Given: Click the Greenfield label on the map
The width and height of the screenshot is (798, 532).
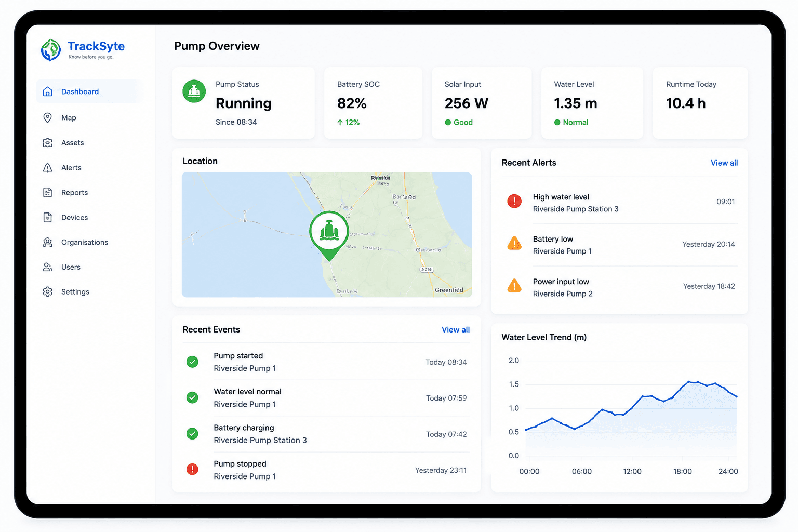Looking at the screenshot, I should point(449,290).
